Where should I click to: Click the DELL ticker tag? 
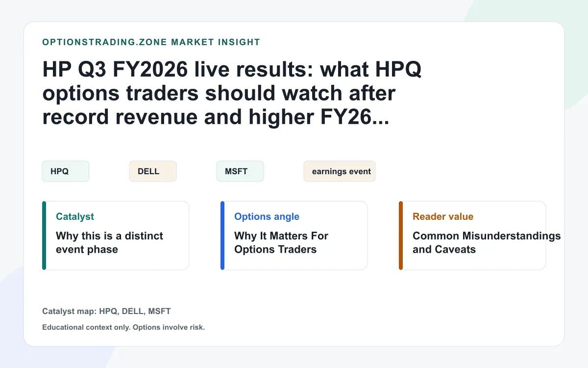tap(153, 171)
